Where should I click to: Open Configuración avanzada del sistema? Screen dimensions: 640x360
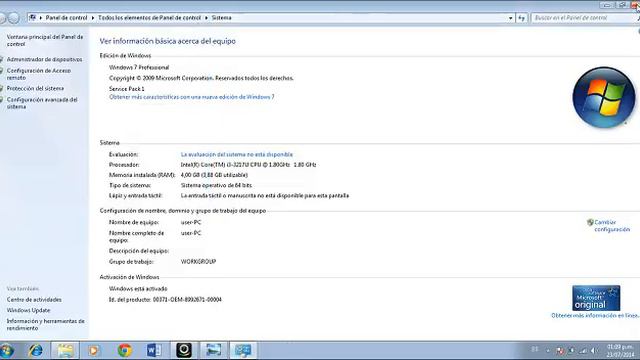(42, 103)
